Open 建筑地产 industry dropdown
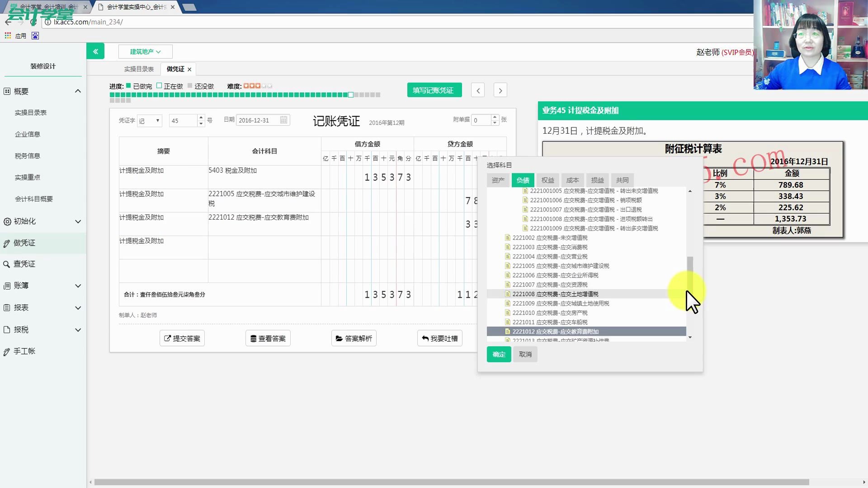 click(x=145, y=52)
